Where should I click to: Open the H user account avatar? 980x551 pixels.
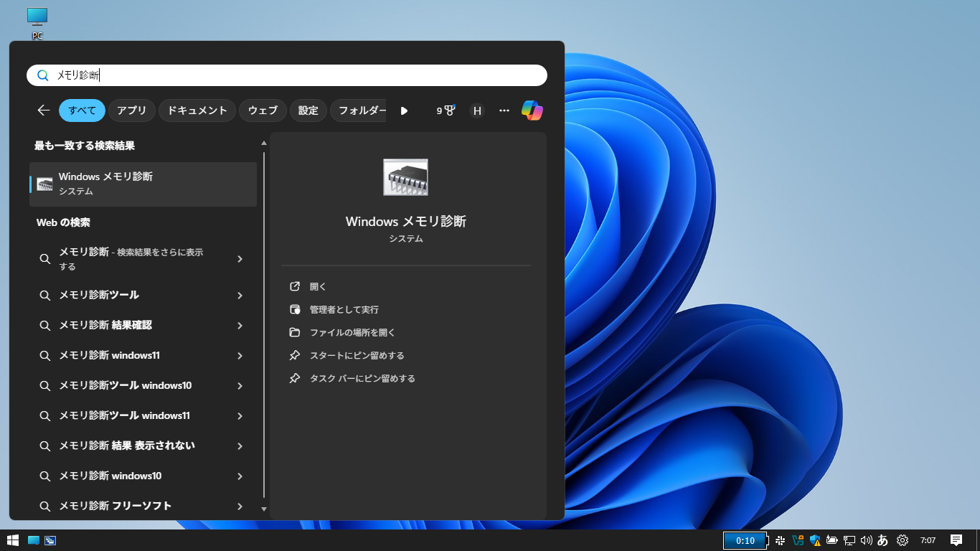tap(477, 110)
